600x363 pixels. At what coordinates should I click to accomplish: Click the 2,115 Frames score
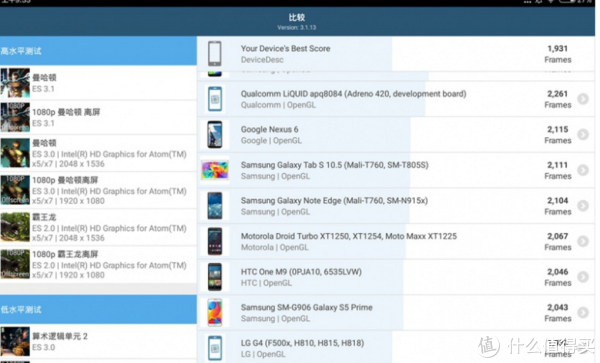(x=558, y=135)
